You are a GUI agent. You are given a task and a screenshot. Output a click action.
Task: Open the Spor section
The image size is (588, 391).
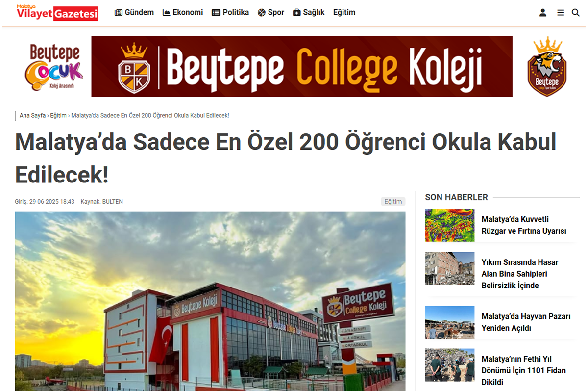(271, 13)
